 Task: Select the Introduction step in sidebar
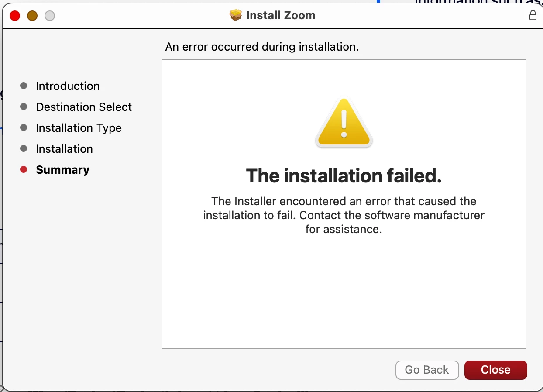point(68,86)
